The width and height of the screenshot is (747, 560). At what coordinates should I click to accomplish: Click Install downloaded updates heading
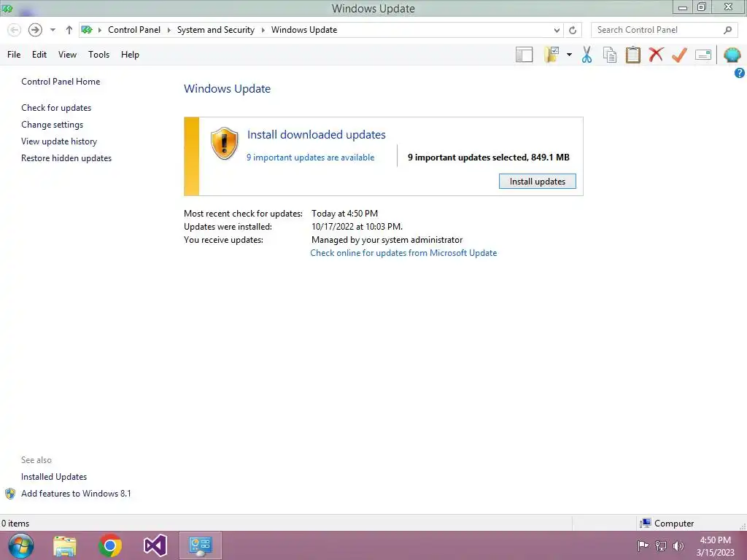(317, 135)
